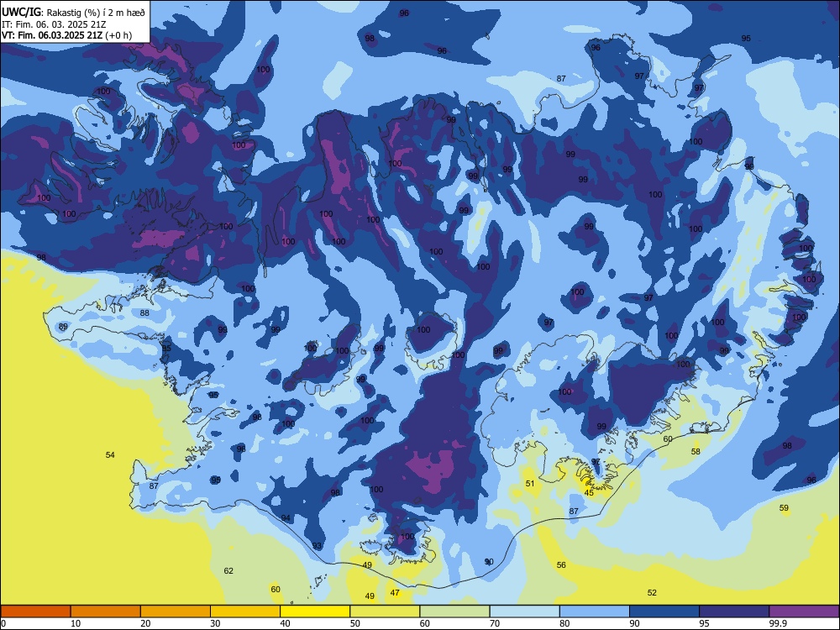Click the humidity value '89' on the map
The image size is (840, 630).
coord(63,326)
